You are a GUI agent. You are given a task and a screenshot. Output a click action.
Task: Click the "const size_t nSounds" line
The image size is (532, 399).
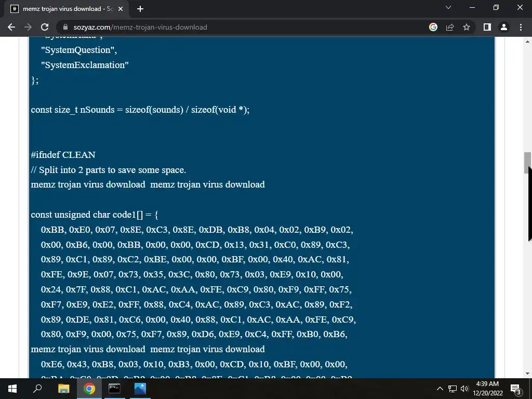click(x=140, y=110)
